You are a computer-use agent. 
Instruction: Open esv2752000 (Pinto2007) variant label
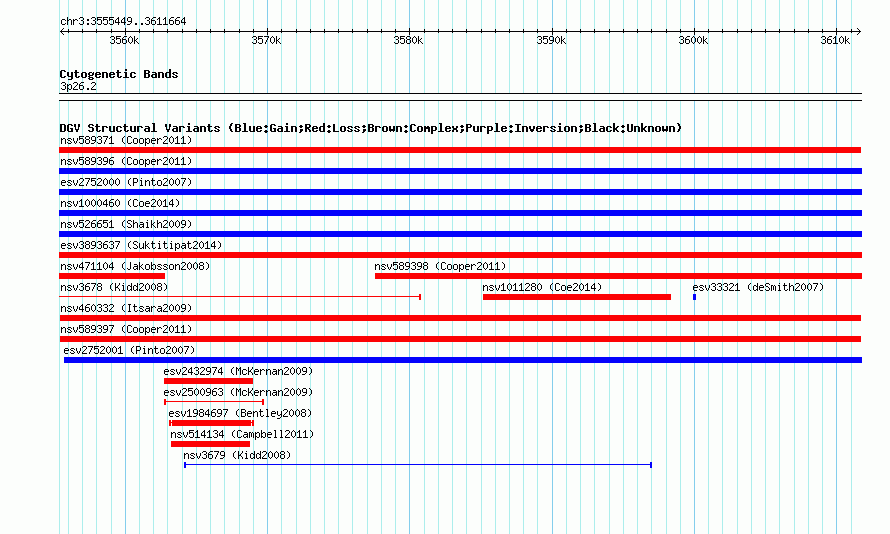(126, 182)
